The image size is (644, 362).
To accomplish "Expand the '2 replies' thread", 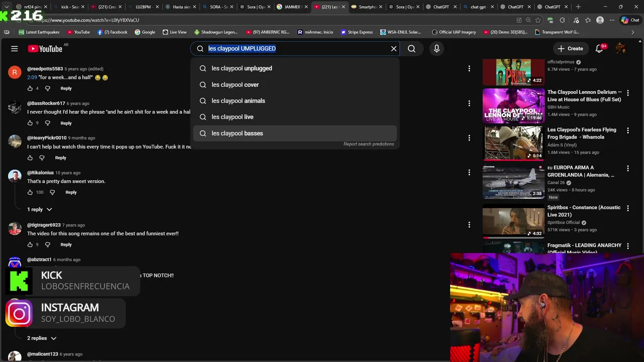I will coord(41,338).
